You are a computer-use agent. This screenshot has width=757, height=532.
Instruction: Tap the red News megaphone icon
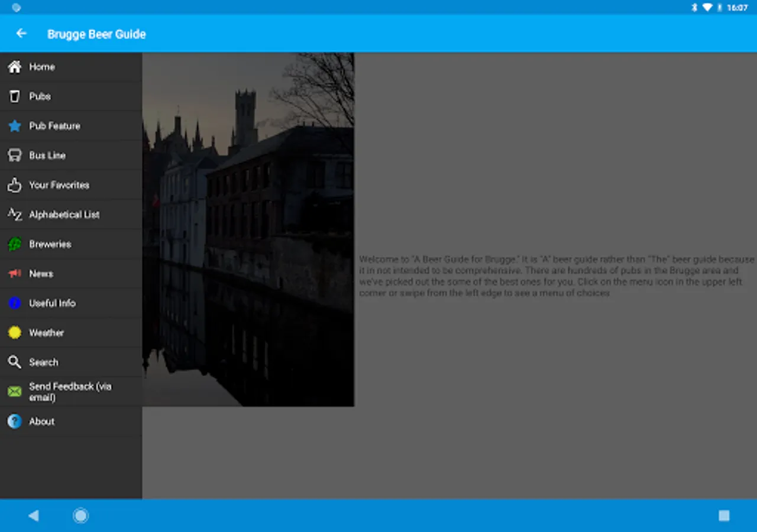[x=15, y=274]
